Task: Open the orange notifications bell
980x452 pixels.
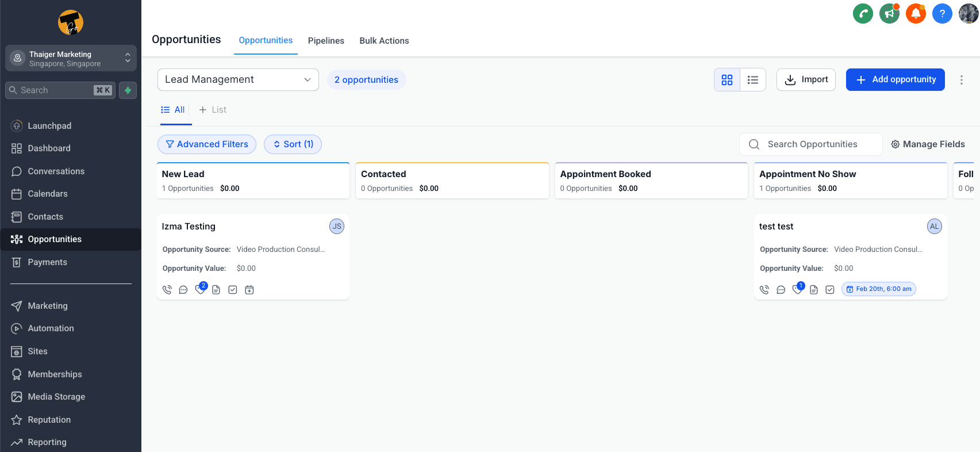Action: tap(916, 13)
